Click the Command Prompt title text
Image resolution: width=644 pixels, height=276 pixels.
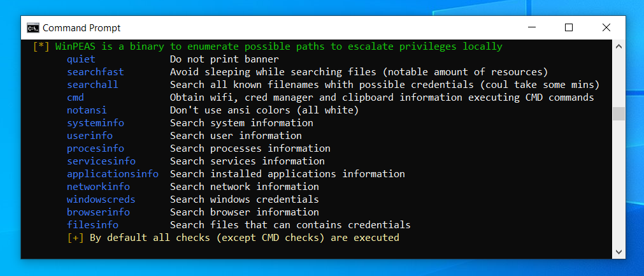(x=82, y=28)
